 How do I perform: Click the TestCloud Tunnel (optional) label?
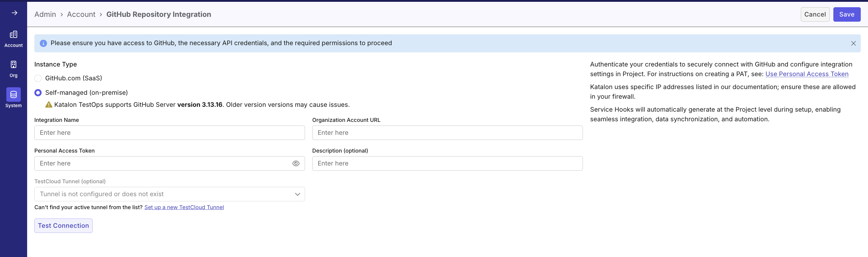(x=70, y=181)
